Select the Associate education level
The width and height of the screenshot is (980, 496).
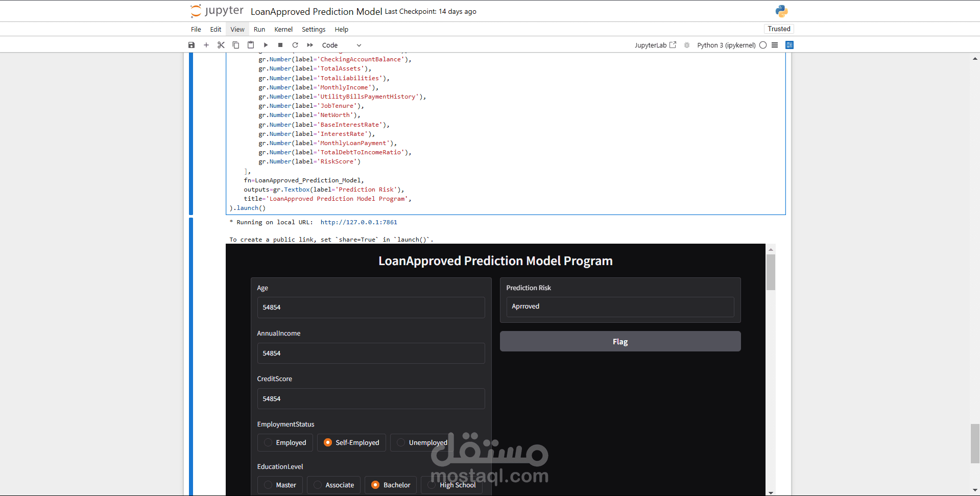point(333,485)
